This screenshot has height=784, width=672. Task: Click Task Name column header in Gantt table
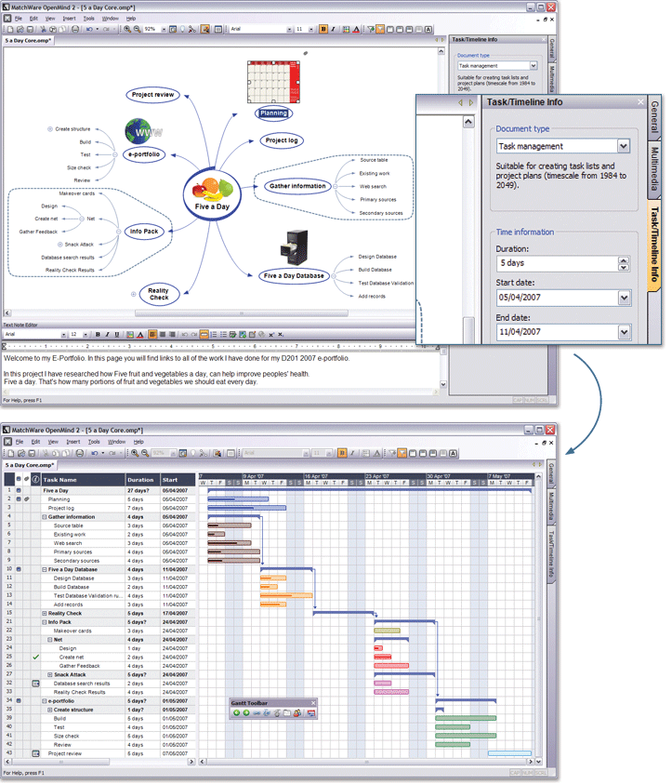pyautogui.click(x=83, y=480)
